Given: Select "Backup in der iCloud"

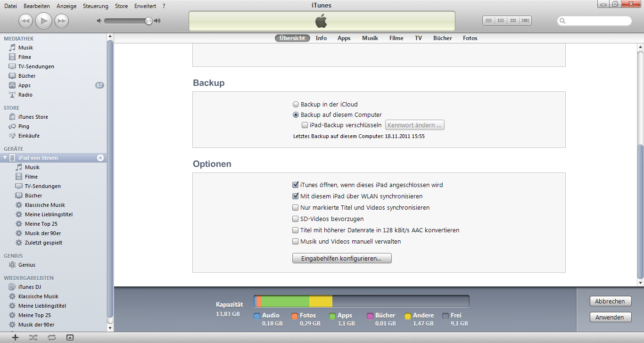Looking at the screenshot, I should (x=296, y=104).
